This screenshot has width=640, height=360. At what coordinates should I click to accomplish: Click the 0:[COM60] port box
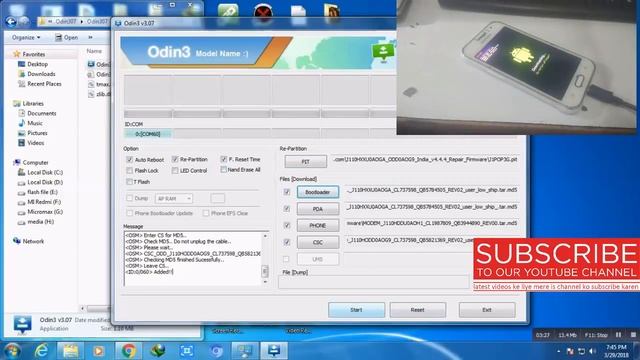pyautogui.click(x=148, y=134)
